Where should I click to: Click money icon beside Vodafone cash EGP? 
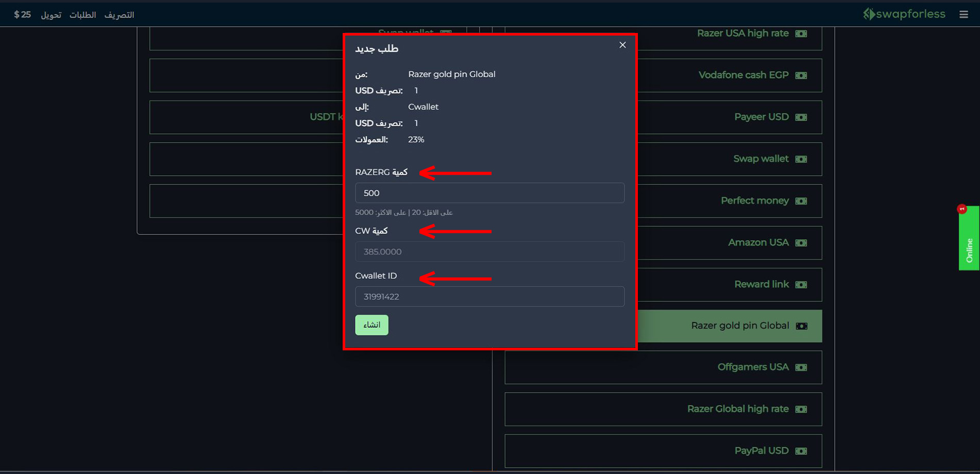coord(801,75)
